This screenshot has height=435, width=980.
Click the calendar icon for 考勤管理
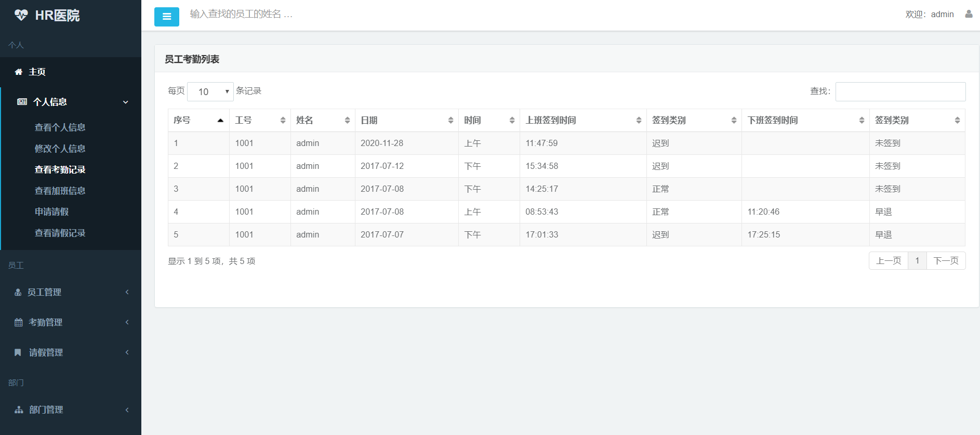point(19,322)
